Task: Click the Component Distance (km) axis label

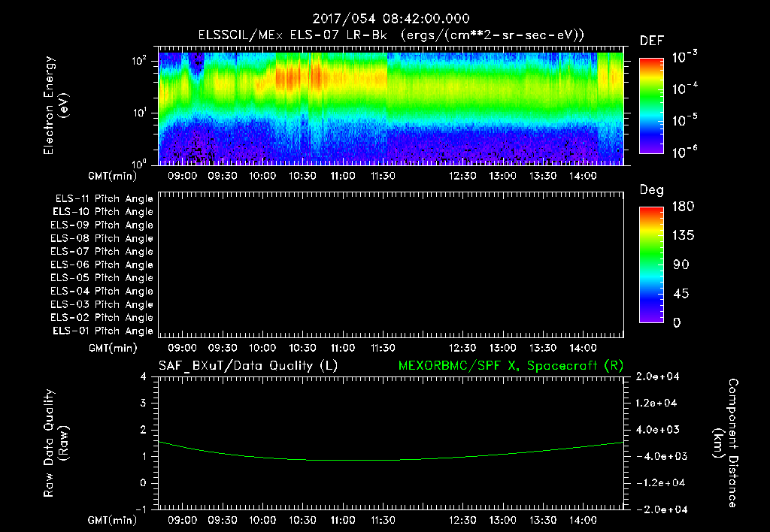Action: point(726,443)
